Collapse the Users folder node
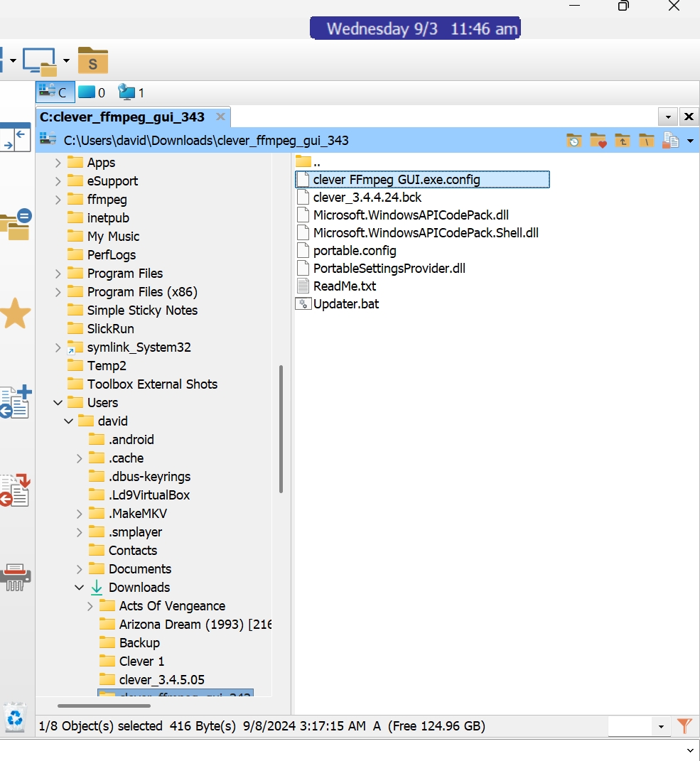 (x=58, y=403)
